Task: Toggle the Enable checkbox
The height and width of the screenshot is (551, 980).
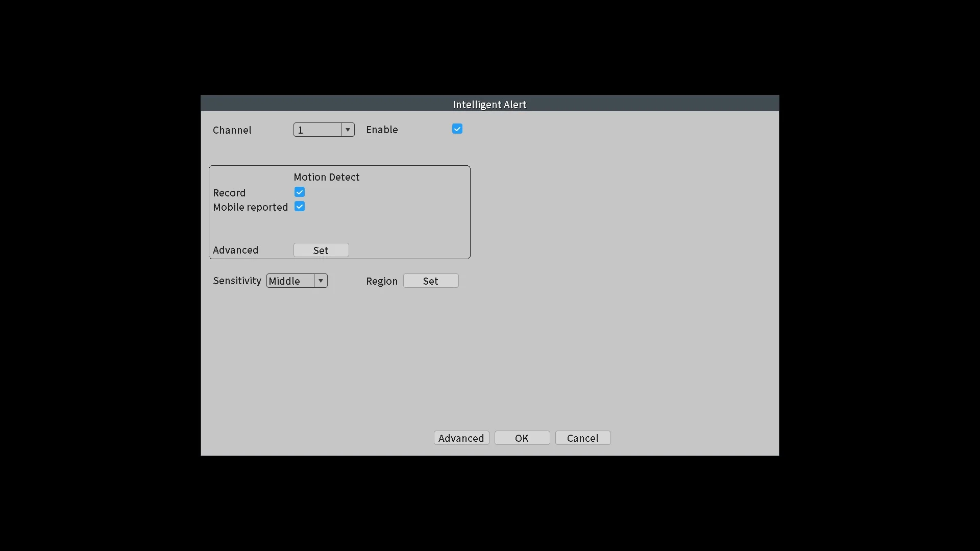Action: pyautogui.click(x=457, y=129)
